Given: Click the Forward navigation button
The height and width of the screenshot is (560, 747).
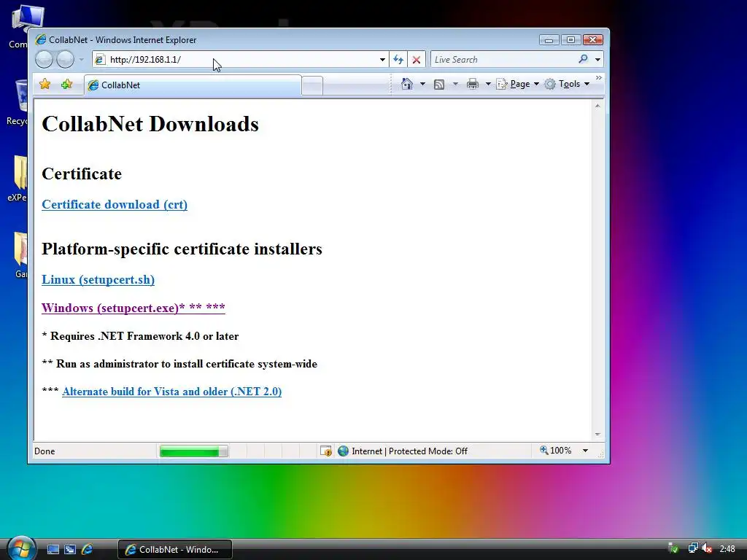Looking at the screenshot, I should pyautogui.click(x=65, y=60).
